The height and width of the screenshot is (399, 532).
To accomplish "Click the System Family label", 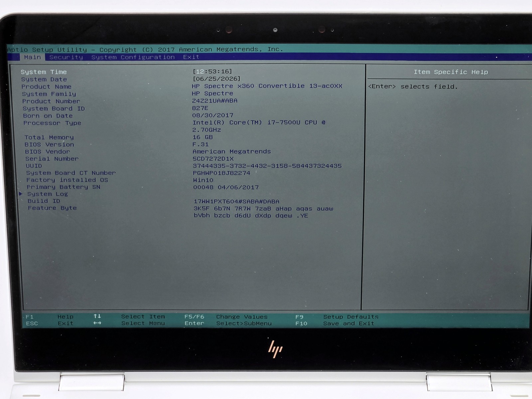I will (x=49, y=94).
